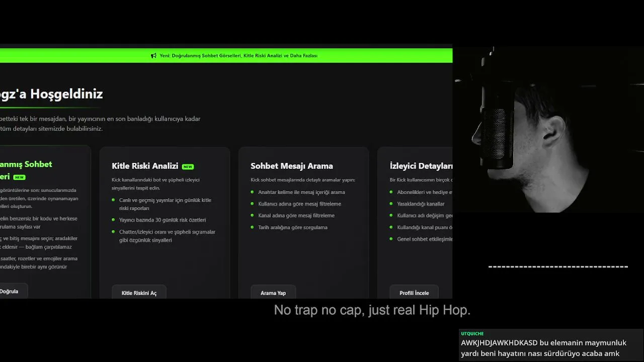Click "Kick sohbet mesajlarında detaylı aramalar yapın:" description
The width and height of the screenshot is (644, 362).
click(303, 180)
